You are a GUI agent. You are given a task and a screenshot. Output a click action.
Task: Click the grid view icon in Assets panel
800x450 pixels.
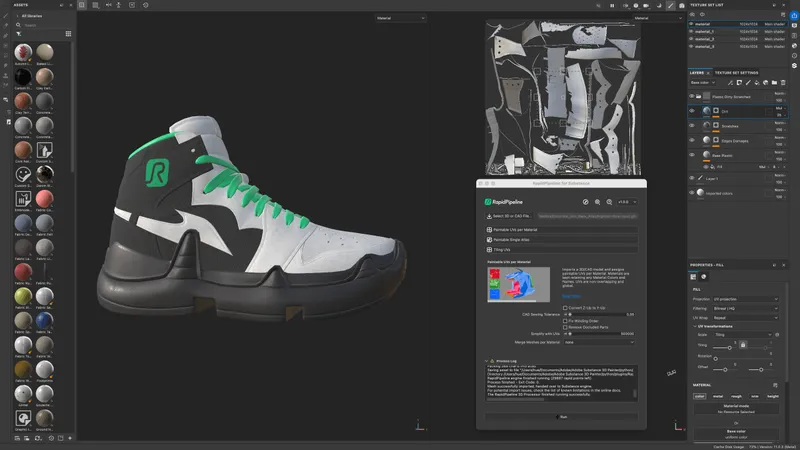pyautogui.click(x=68, y=33)
